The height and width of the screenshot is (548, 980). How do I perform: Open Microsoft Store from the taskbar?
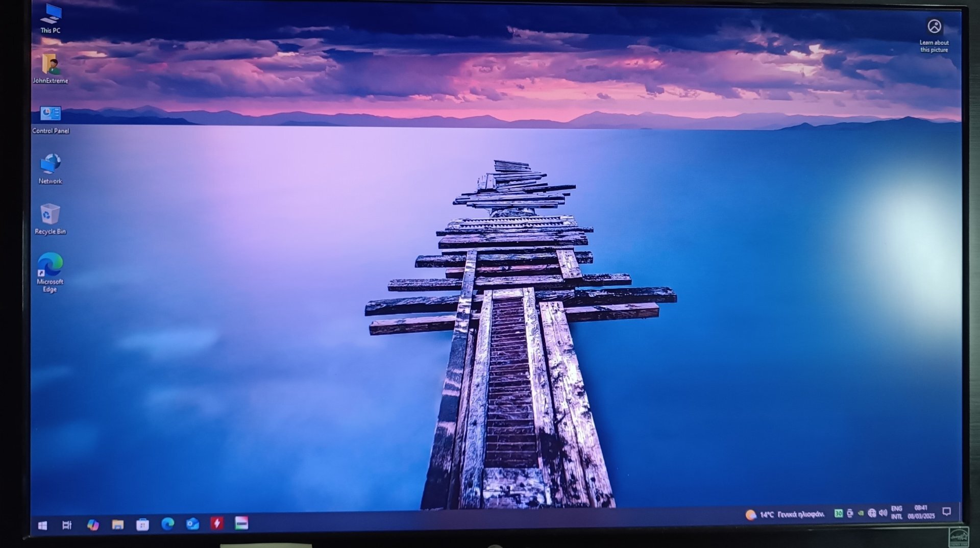click(x=142, y=525)
